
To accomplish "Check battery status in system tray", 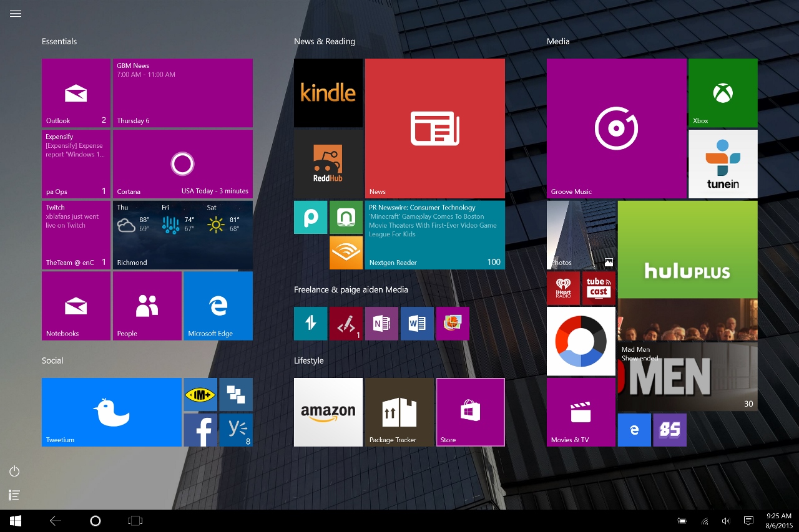I will tap(682, 521).
